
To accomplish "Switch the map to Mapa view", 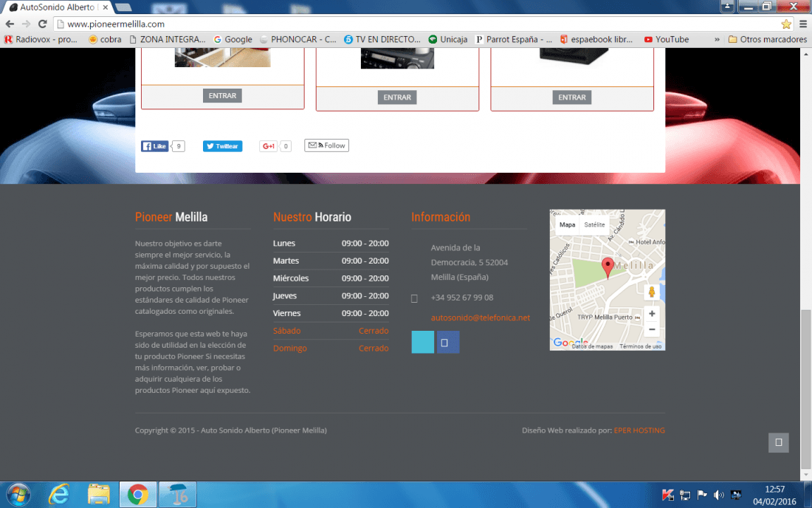I will coord(567,224).
